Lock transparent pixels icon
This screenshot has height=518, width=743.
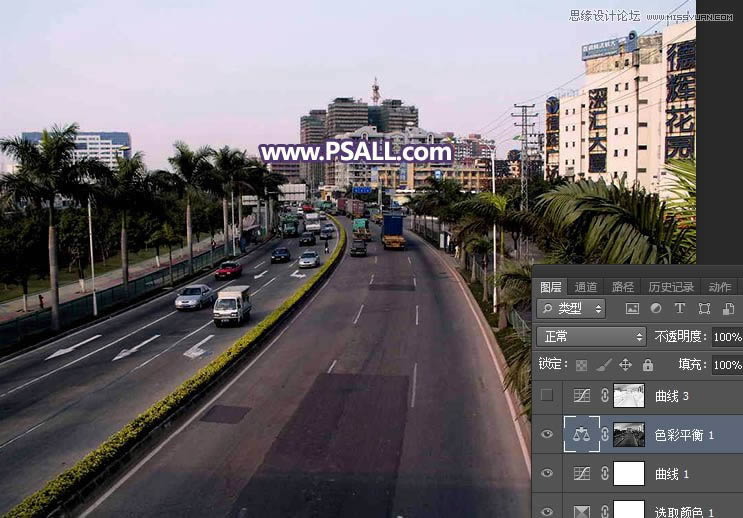(x=581, y=365)
